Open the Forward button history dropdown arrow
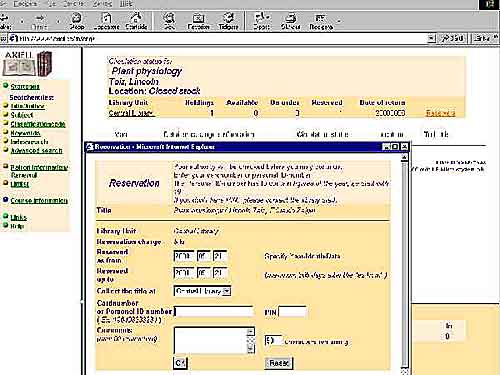Viewport: 500px width, 375px height. 58,21
